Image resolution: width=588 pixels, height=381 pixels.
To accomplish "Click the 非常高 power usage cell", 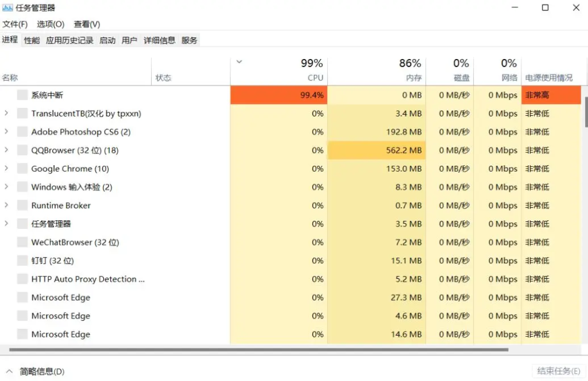I will pos(551,95).
